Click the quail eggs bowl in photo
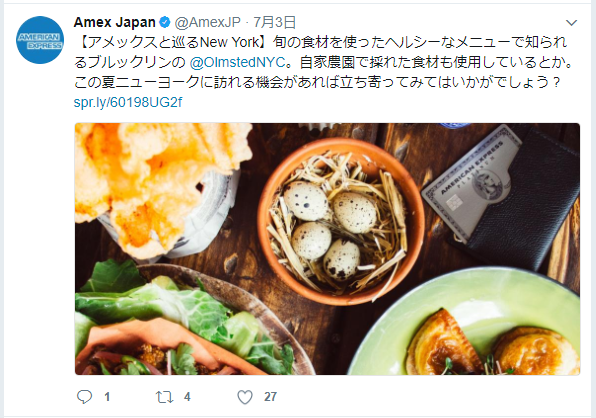596x418 pixels. point(341,222)
